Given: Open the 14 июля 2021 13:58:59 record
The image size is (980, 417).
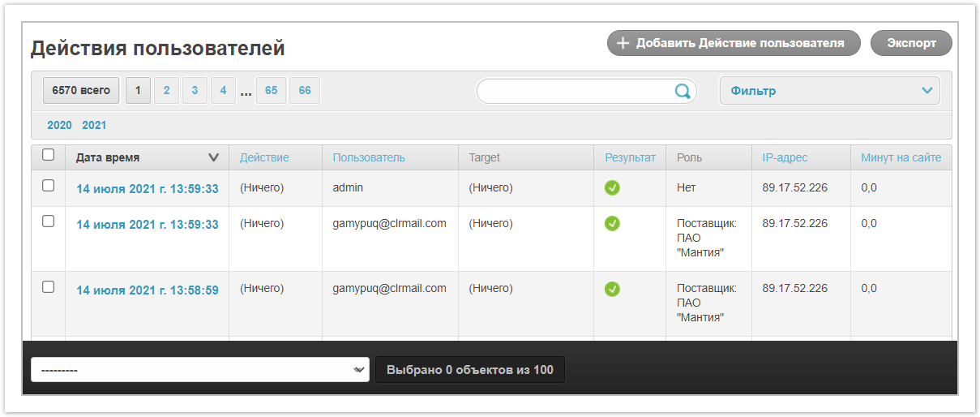Looking at the screenshot, I should coord(147,290).
